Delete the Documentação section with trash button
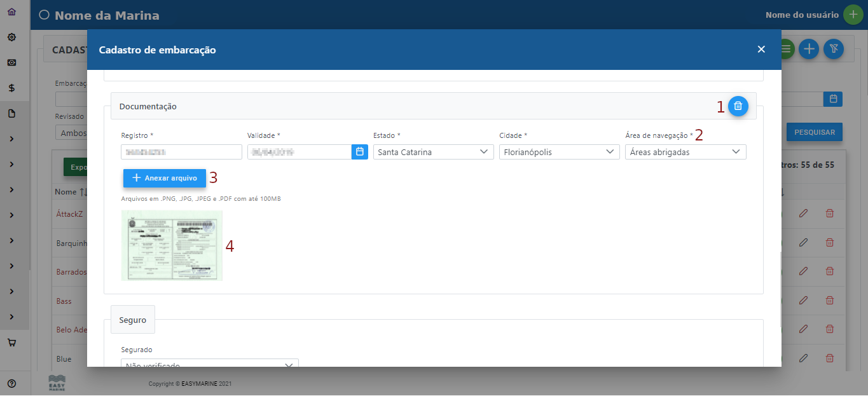This screenshot has height=396, width=868. coord(738,106)
